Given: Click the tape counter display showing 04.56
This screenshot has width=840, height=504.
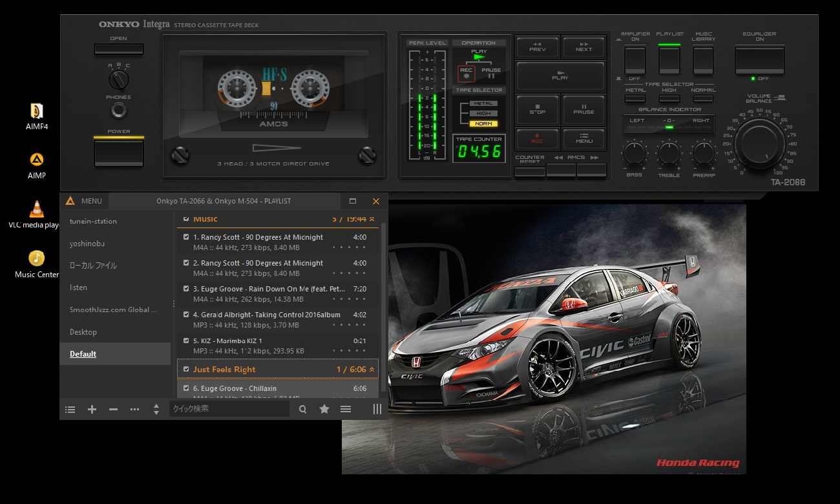Looking at the screenshot, I should [479, 152].
